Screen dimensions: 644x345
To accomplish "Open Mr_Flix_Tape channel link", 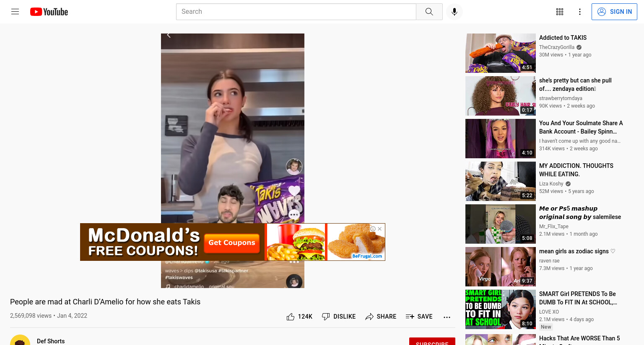I will 554,227.
